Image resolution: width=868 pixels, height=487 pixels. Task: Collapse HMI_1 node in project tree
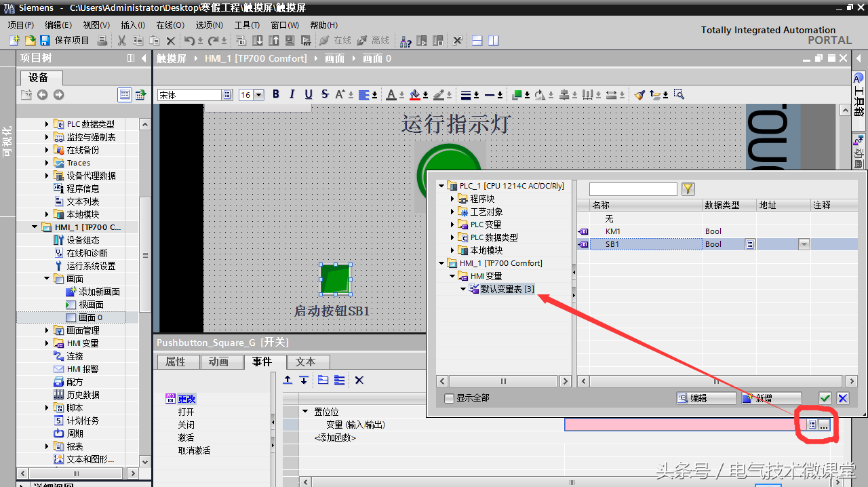[35, 227]
